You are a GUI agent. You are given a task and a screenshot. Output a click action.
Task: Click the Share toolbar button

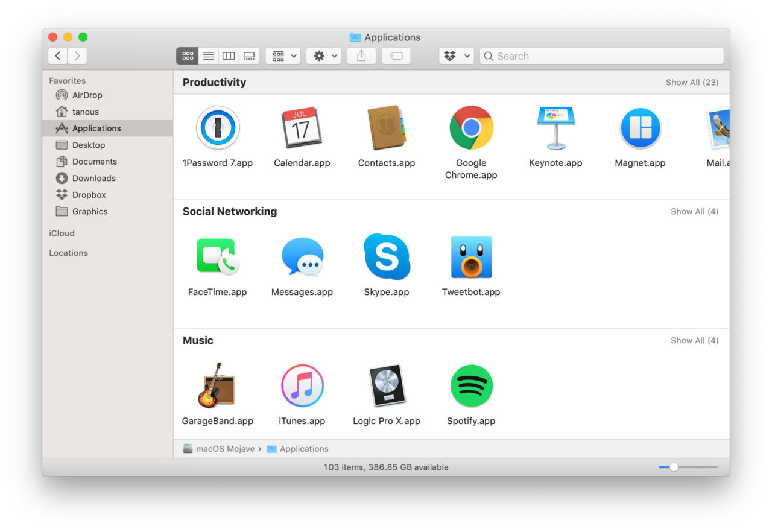[361, 56]
